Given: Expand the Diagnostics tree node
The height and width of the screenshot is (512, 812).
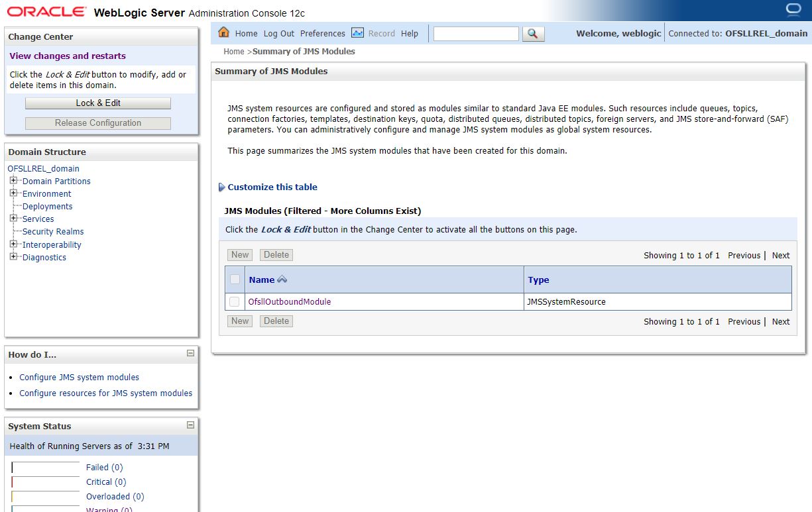Looking at the screenshot, I should [13, 256].
